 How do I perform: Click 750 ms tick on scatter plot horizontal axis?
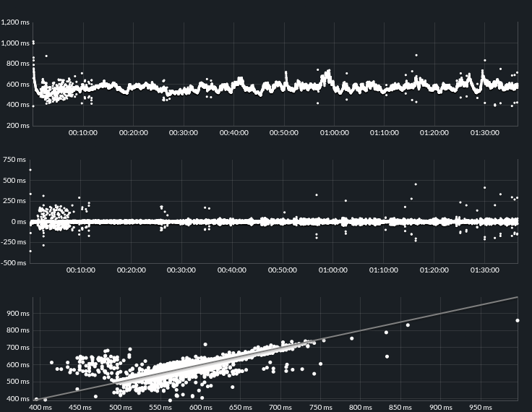coord(321,407)
